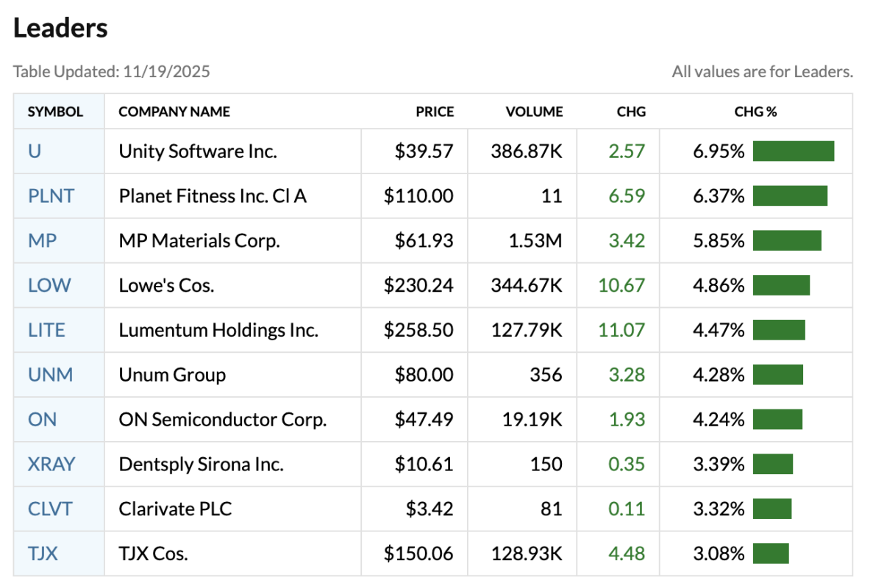Select the LITE ticker link
873x588 pixels.
tap(46, 330)
